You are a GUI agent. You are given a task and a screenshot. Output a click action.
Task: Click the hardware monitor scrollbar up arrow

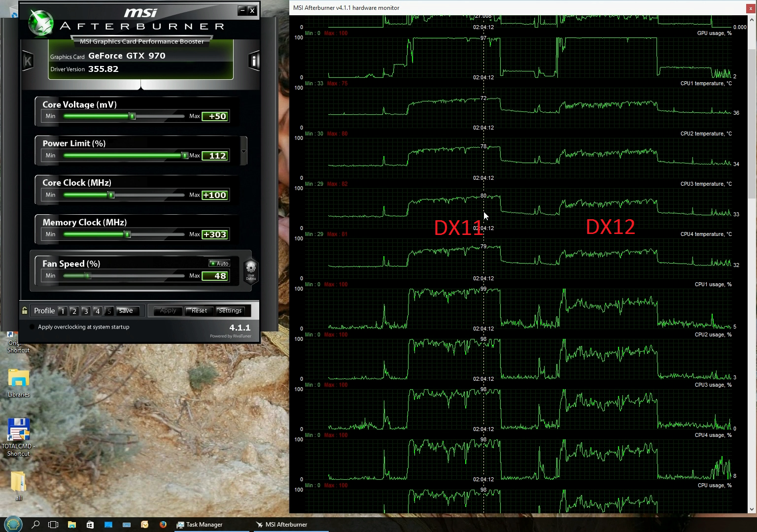752,19
